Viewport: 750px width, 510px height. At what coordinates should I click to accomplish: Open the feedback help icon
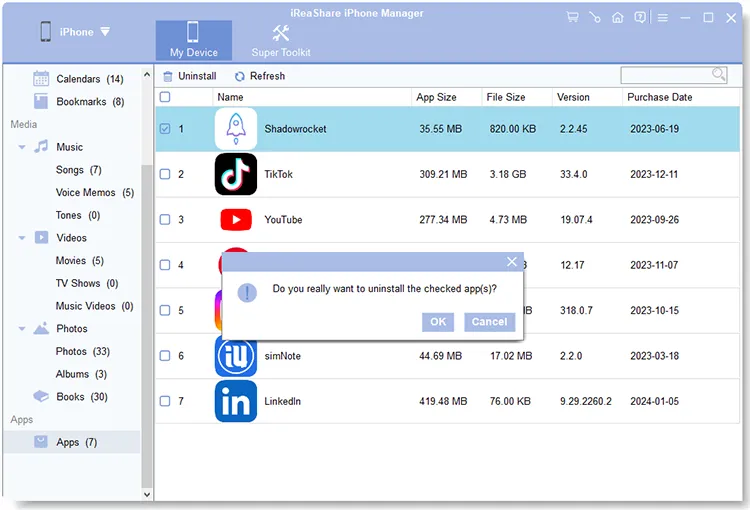click(640, 18)
